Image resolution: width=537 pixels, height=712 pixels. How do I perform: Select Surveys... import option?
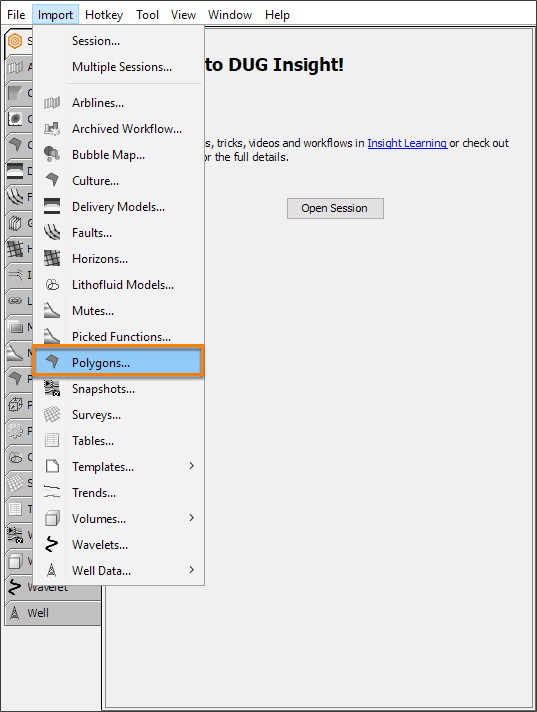point(118,415)
